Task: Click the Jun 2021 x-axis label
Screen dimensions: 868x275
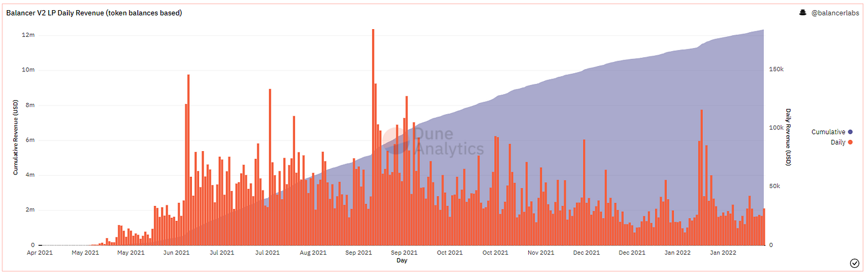Action: (176, 253)
